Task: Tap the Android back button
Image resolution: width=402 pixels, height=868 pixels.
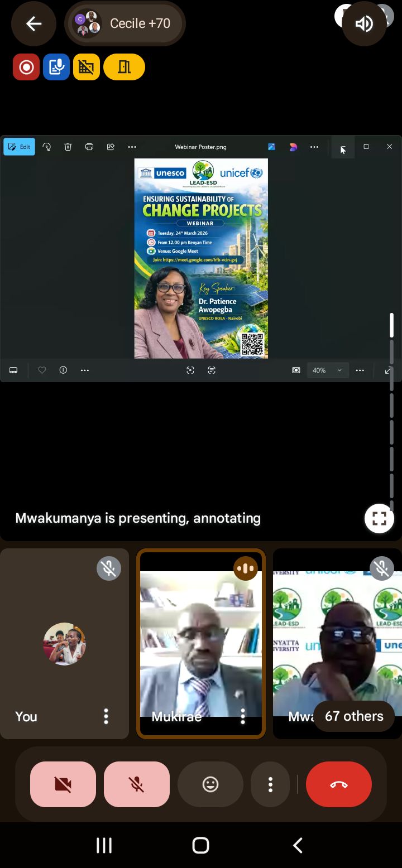Action: point(298,845)
